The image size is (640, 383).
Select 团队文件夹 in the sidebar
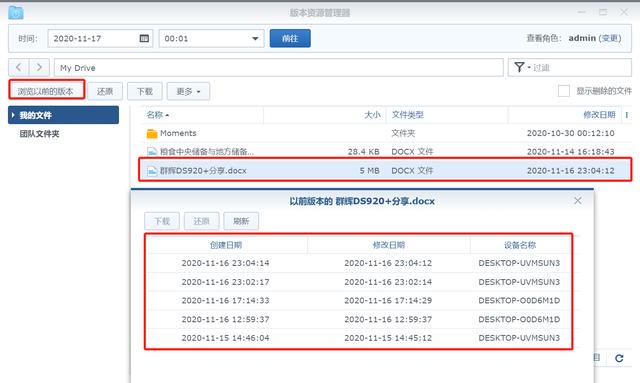point(40,134)
